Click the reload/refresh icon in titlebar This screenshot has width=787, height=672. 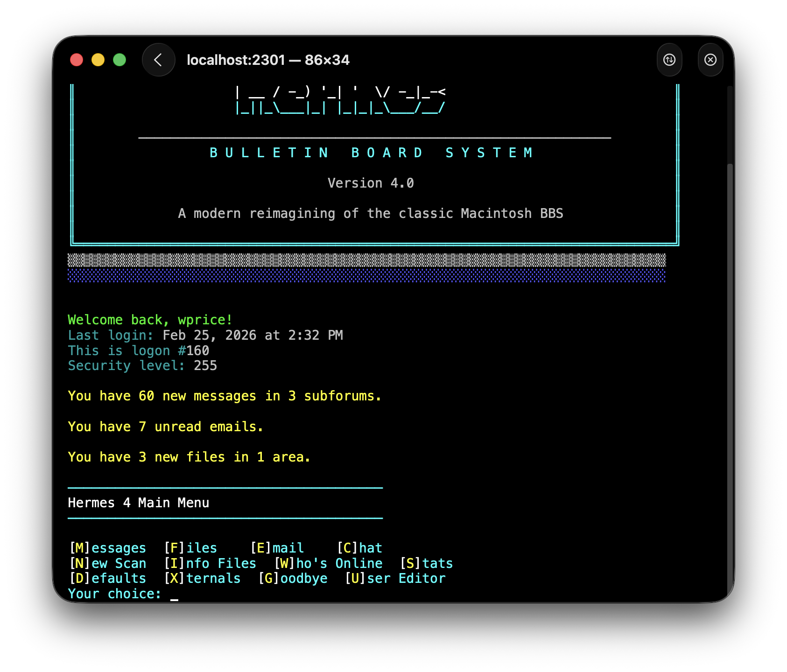[669, 60]
